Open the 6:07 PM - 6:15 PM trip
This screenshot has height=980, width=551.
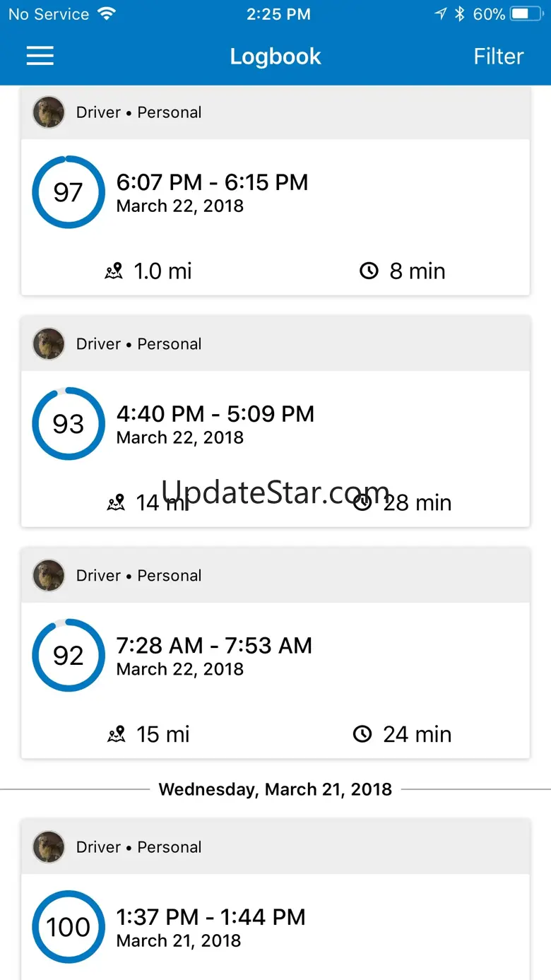click(212, 183)
